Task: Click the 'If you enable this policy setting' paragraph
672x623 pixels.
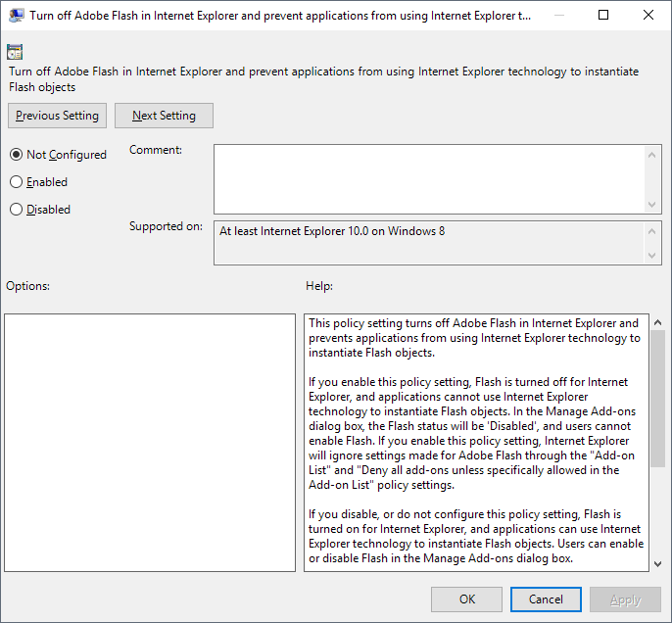Action: pyautogui.click(x=471, y=433)
